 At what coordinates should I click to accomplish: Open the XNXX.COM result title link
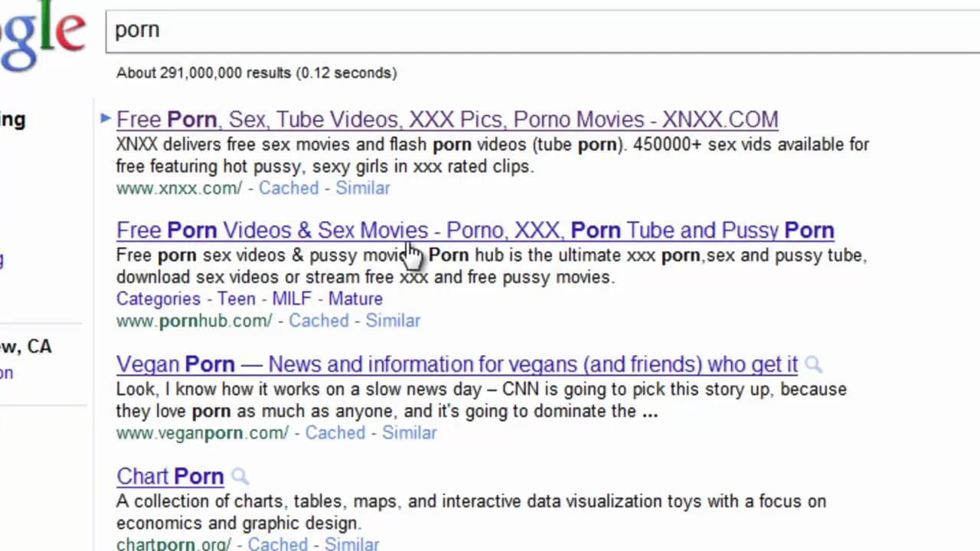coord(447,119)
